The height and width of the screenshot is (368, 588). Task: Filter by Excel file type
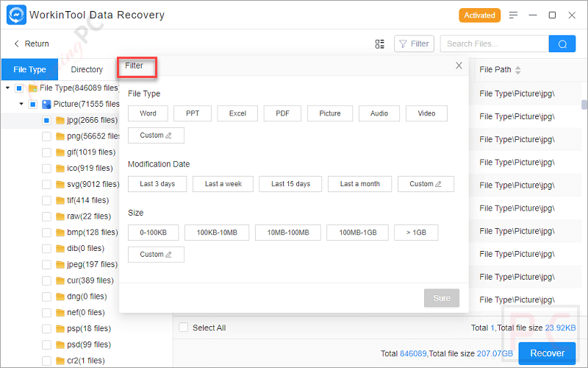[x=237, y=113]
